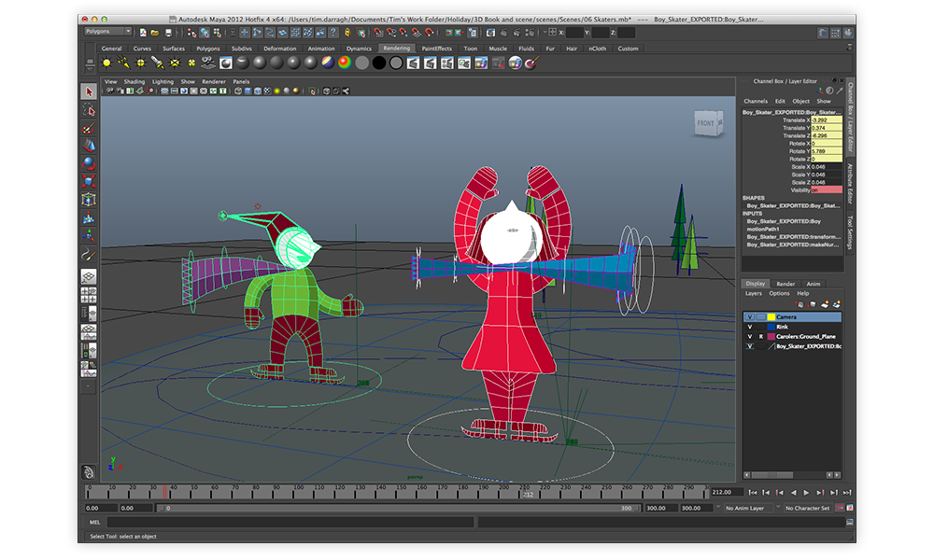Toggle visibility of the Rink layer

click(749, 327)
